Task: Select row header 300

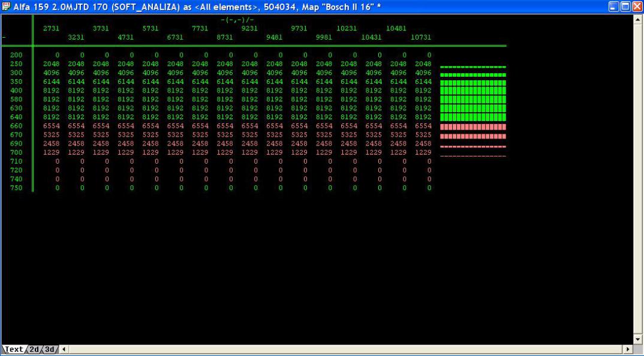Action: (x=16, y=73)
